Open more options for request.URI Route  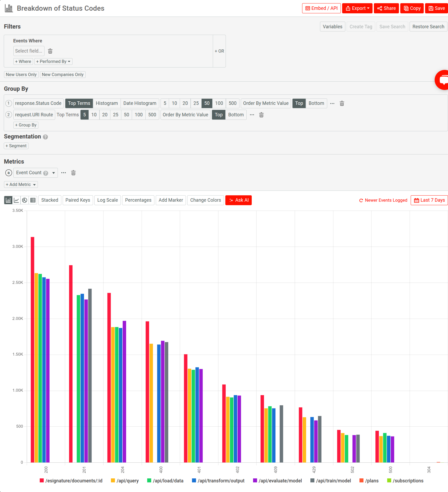tap(252, 115)
